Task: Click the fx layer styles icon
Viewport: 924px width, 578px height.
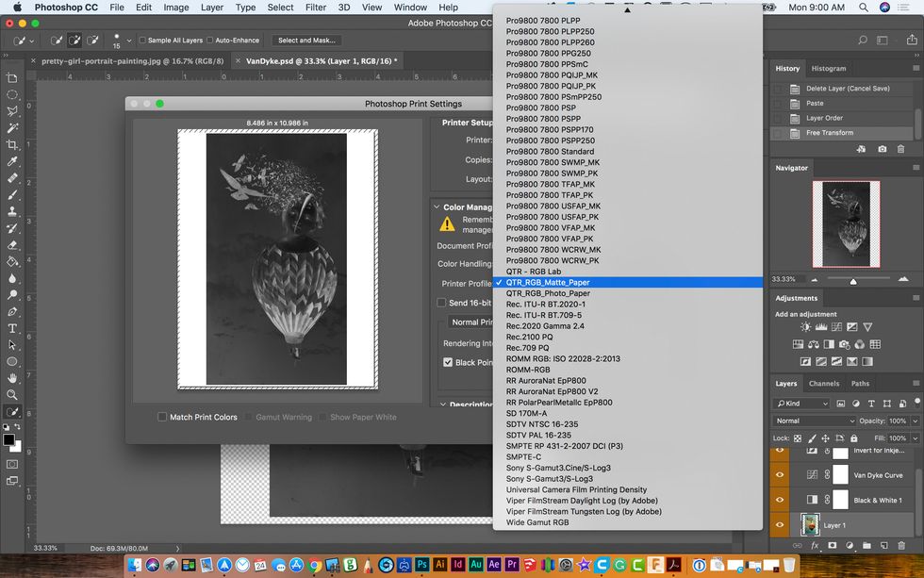Action: pyautogui.click(x=817, y=545)
